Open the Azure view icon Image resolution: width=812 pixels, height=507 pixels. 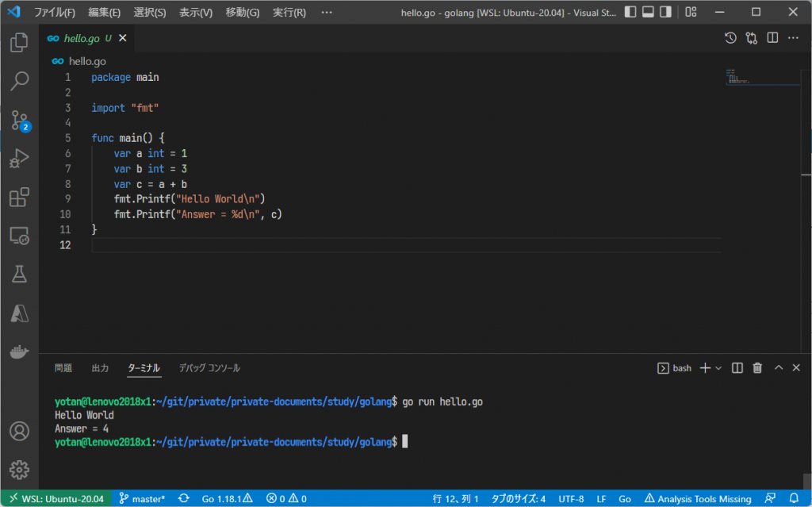click(x=19, y=313)
